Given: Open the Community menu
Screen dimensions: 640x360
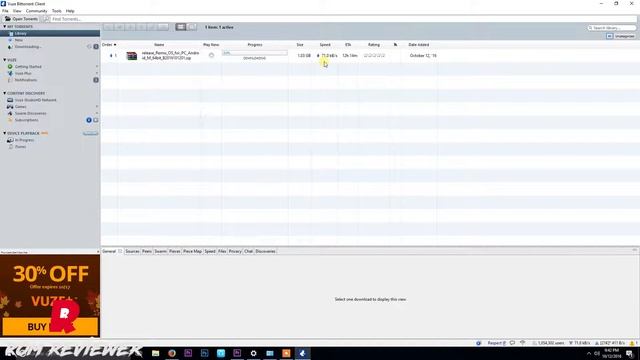Looking at the screenshot, I should coord(36,11).
